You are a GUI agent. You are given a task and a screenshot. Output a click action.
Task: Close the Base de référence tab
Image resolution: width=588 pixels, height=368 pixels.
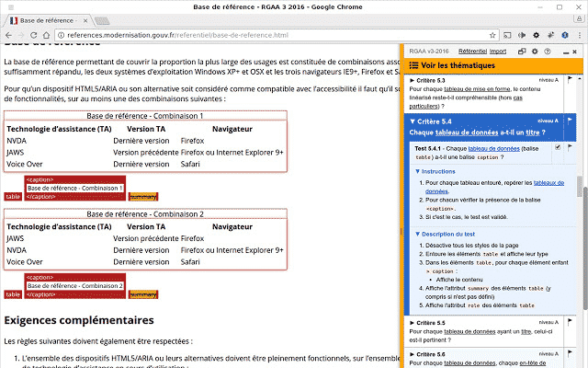point(85,20)
